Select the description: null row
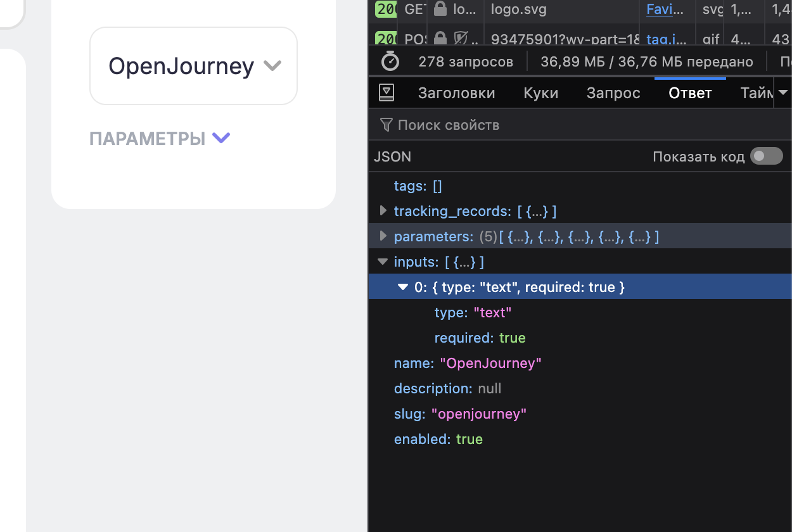Screen dimensions: 792x532 click(x=580, y=388)
